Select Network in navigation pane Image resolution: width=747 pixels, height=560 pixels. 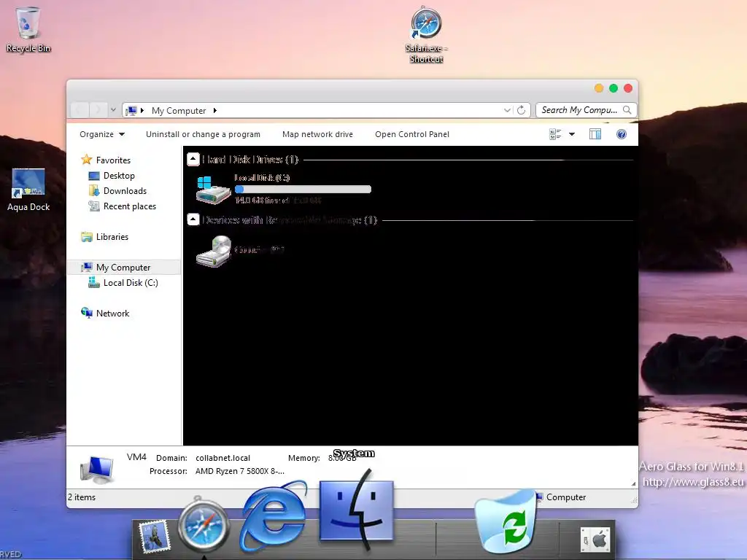(112, 314)
